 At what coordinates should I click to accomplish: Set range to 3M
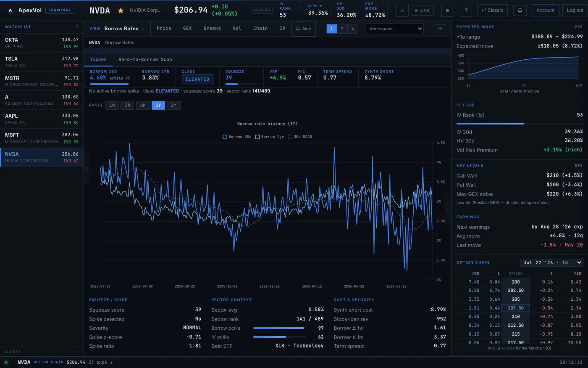point(127,105)
